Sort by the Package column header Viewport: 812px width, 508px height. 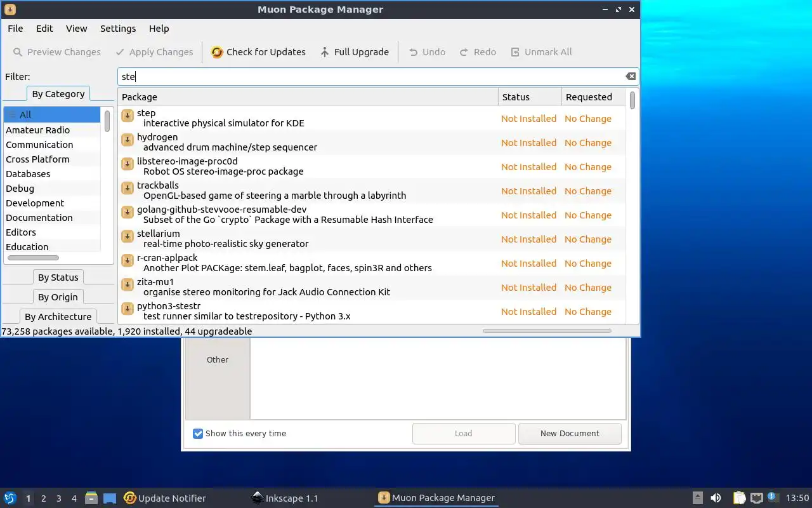coord(308,97)
